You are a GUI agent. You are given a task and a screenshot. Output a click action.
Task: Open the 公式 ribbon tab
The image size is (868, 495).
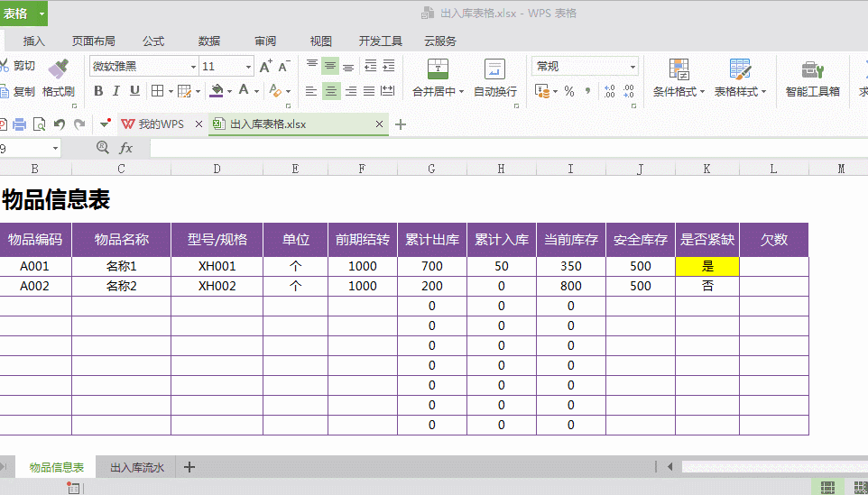(x=153, y=41)
